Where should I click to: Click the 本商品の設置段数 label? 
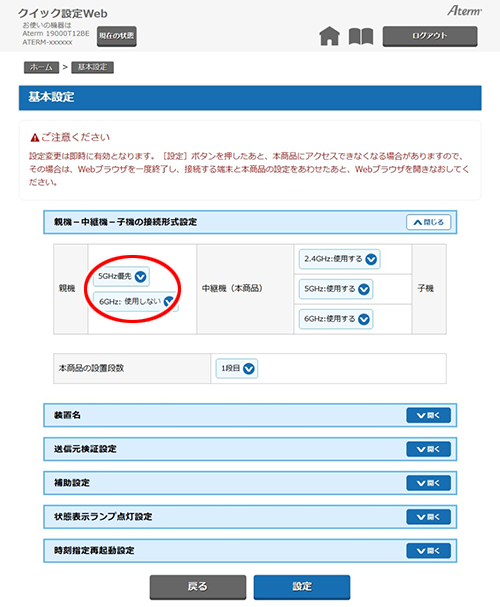coord(91,368)
